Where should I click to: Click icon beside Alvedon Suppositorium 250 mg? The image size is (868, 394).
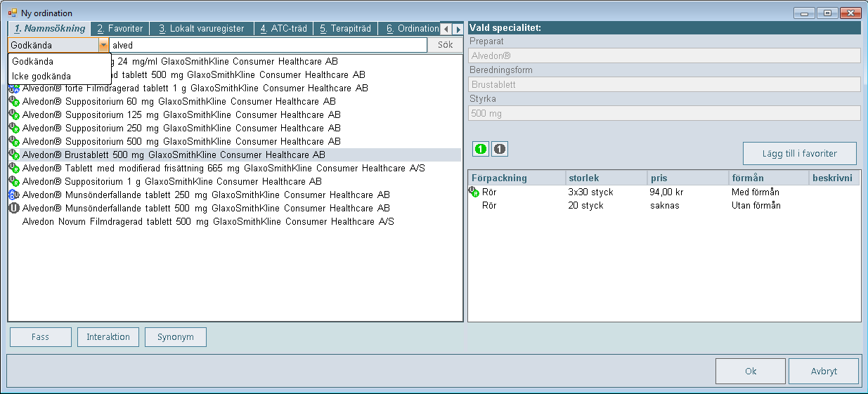click(x=13, y=129)
